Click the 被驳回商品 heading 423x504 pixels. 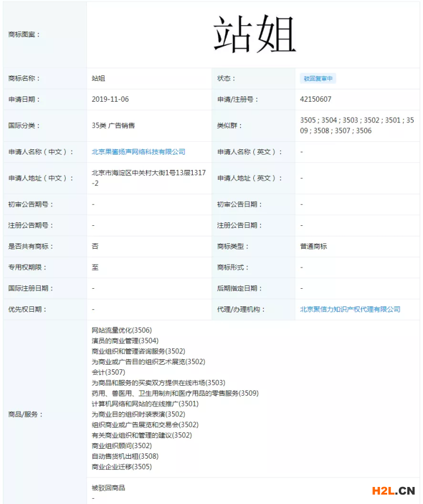(x=108, y=488)
